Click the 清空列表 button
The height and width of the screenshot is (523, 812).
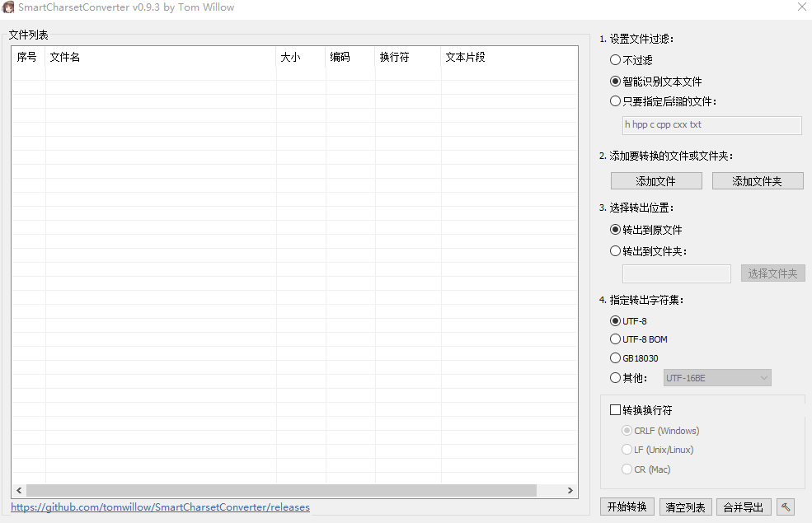(x=686, y=507)
